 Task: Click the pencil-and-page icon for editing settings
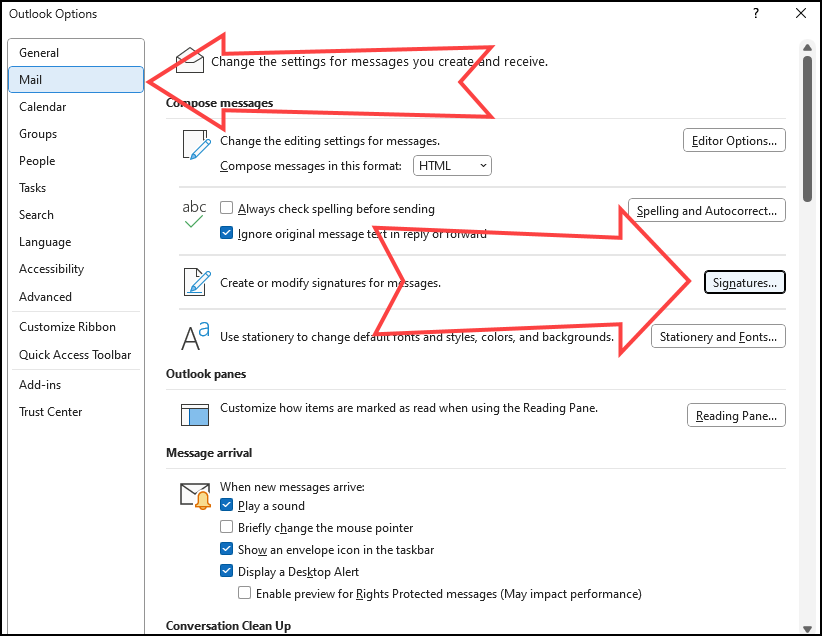(197, 145)
